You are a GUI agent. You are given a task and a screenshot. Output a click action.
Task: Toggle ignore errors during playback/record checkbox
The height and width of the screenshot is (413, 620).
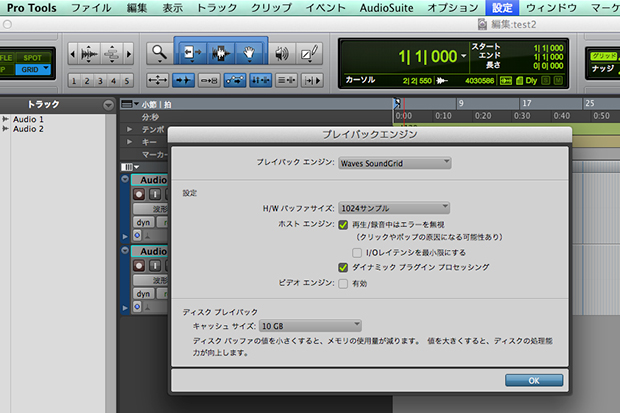343,225
